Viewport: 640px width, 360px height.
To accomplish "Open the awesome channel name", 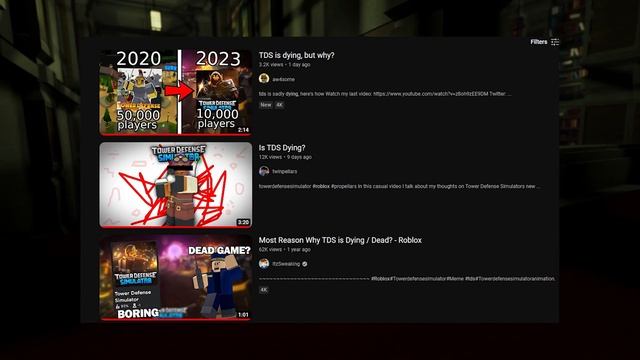I will click(283, 79).
